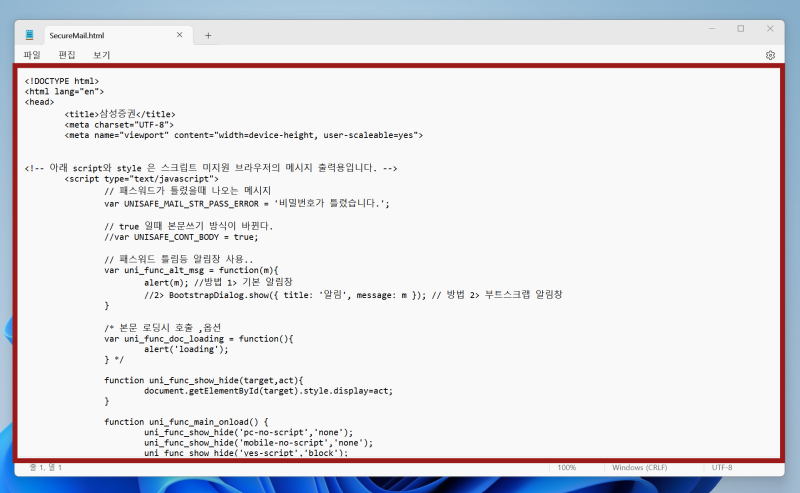
Task: Click the UNISAFE_MAIL_STR_PASS_ERROR variable line
Action: (247, 203)
